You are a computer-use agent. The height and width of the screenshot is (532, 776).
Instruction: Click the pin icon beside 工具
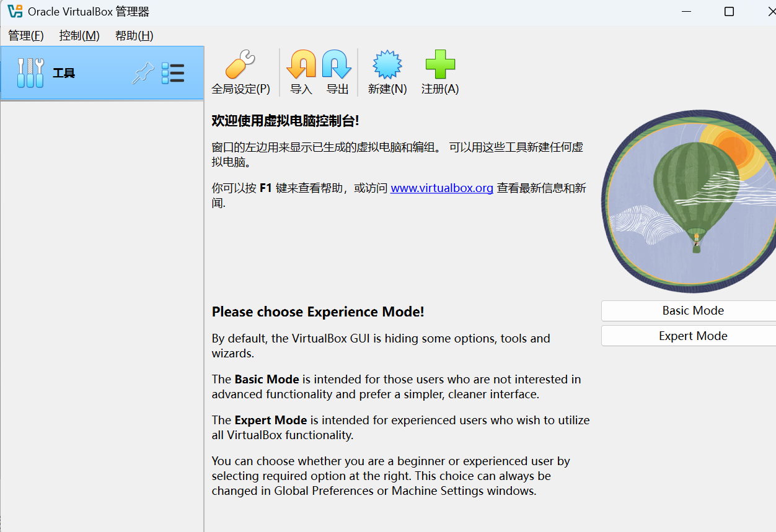point(143,74)
